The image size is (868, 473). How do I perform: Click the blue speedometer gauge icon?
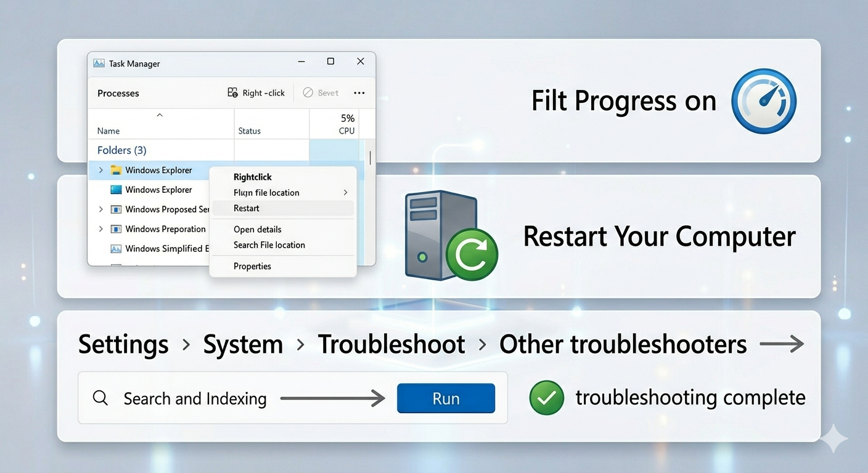(x=764, y=101)
